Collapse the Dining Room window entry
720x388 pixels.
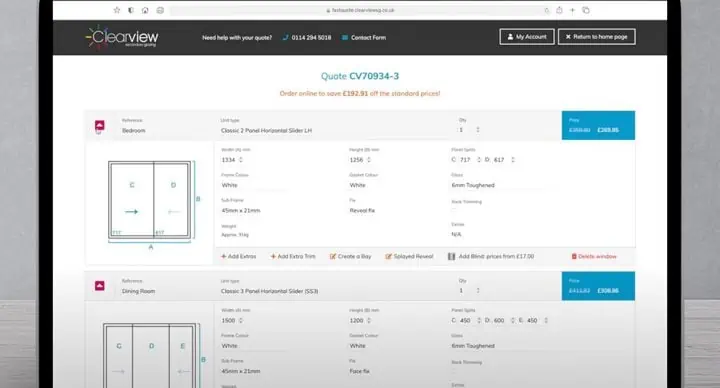click(100, 286)
